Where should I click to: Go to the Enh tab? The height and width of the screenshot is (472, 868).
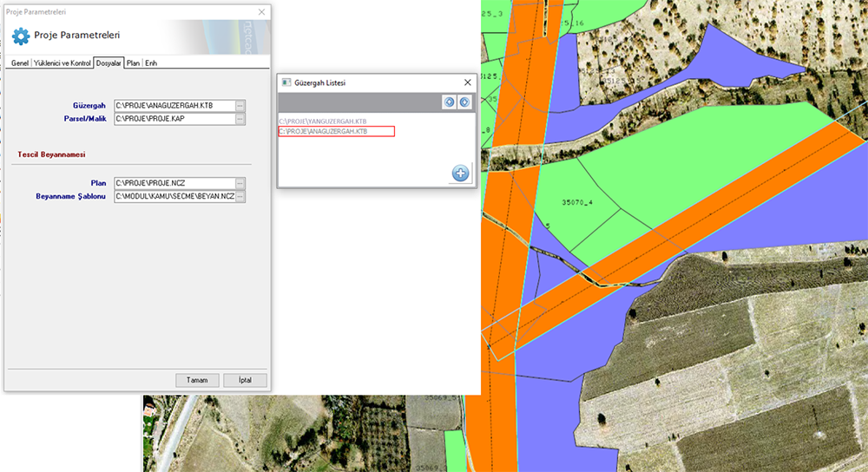pyautogui.click(x=151, y=63)
